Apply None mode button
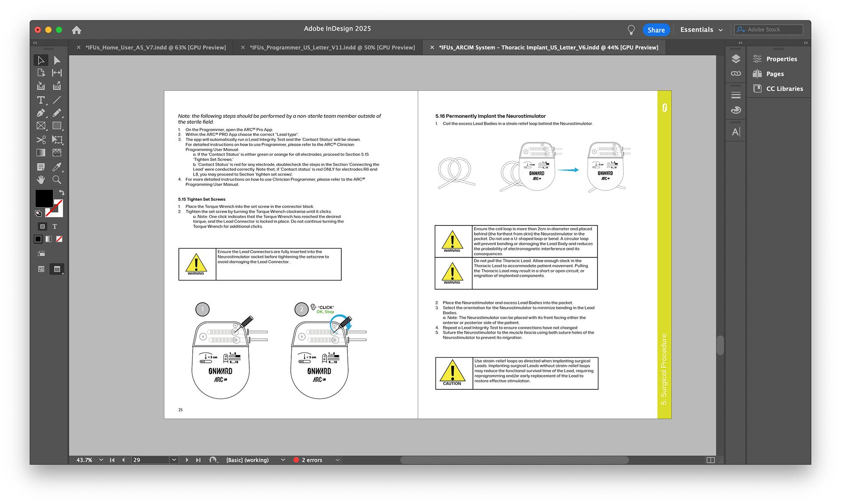Viewport: 841px width, 504px height. pos(59,239)
